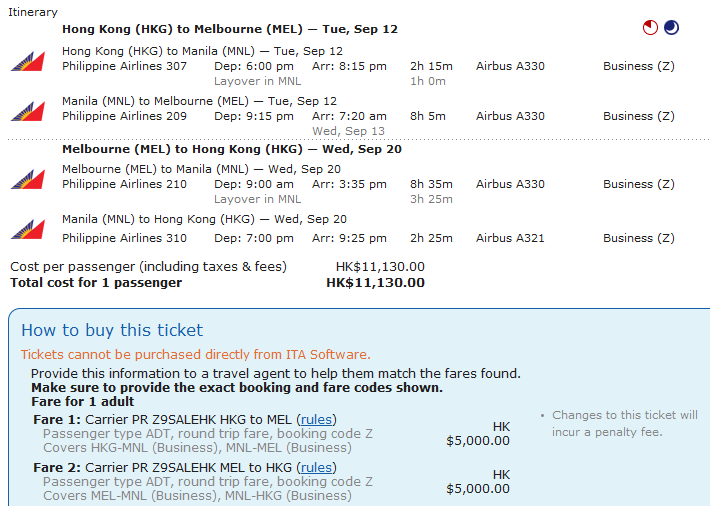Screen dimensions: 710x506
Task: Select the Philippine Airlines 209 flight text
Action: [x=124, y=116]
